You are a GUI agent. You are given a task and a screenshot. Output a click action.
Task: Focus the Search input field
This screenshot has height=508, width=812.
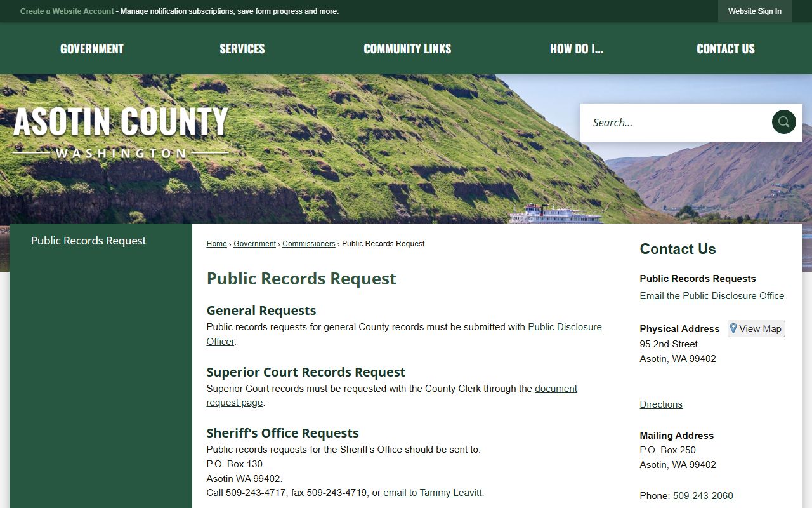[676, 123]
